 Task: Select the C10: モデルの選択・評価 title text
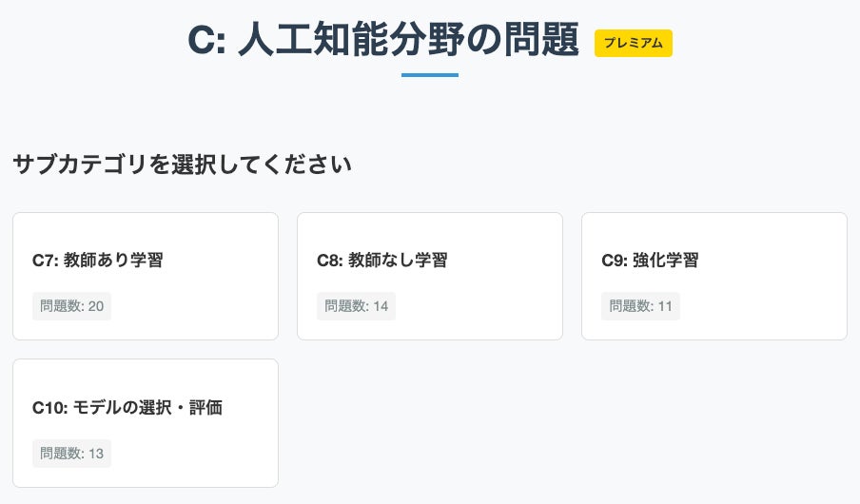pyautogui.click(x=127, y=407)
